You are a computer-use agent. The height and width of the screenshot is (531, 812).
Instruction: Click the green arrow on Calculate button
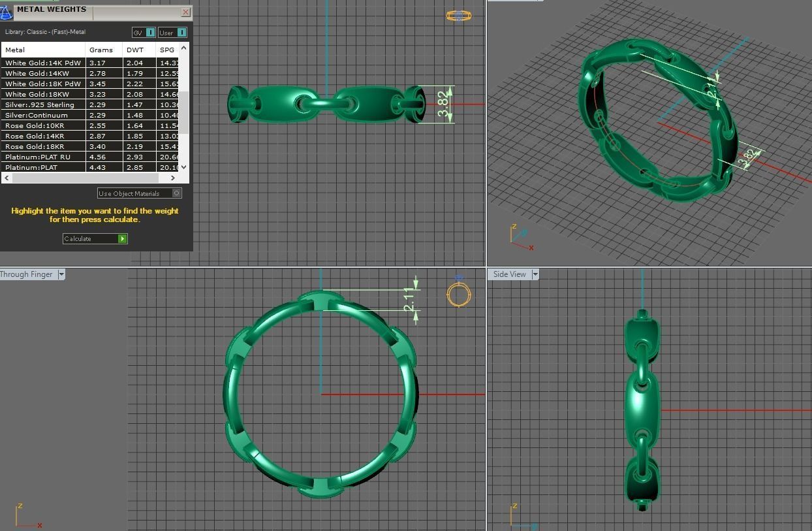coord(122,239)
